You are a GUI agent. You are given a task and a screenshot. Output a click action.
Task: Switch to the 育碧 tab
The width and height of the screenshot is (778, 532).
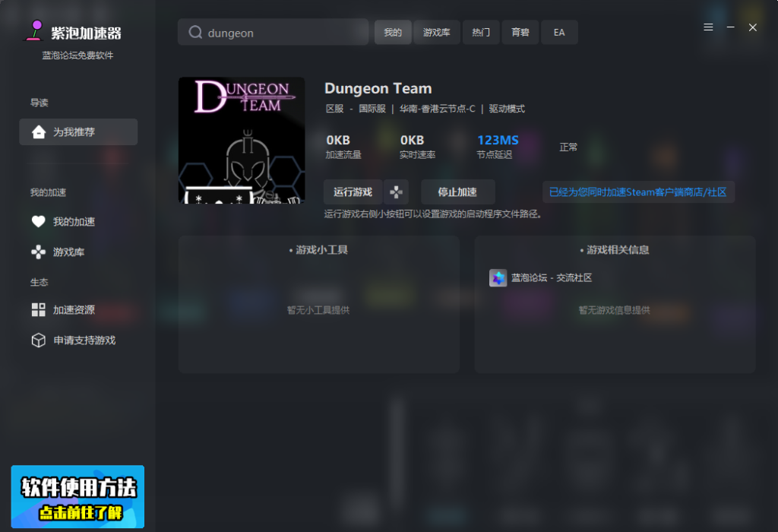pos(520,32)
